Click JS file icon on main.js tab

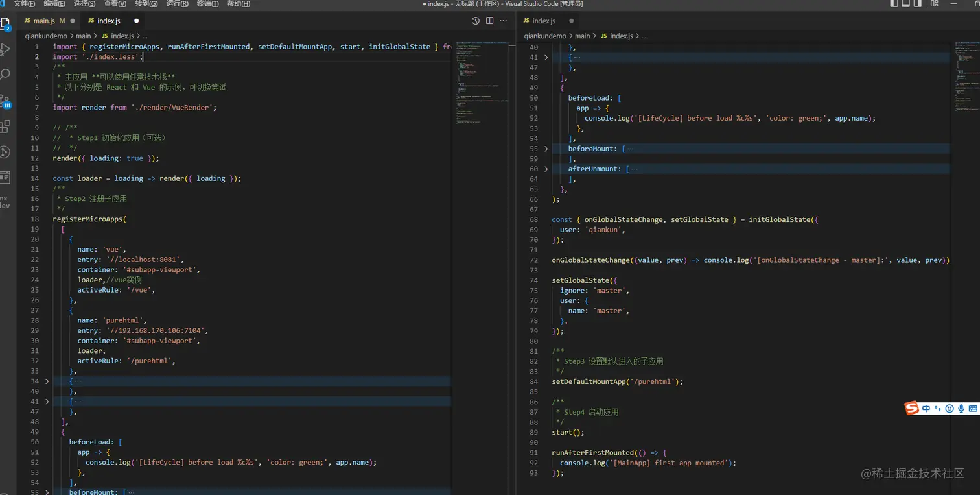click(x=27, y=21)
